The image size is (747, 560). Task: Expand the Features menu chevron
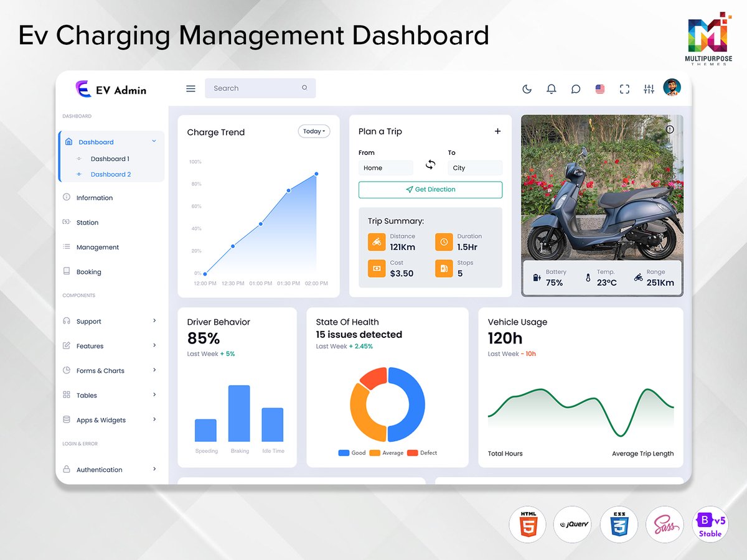click(x=154, y=345)
